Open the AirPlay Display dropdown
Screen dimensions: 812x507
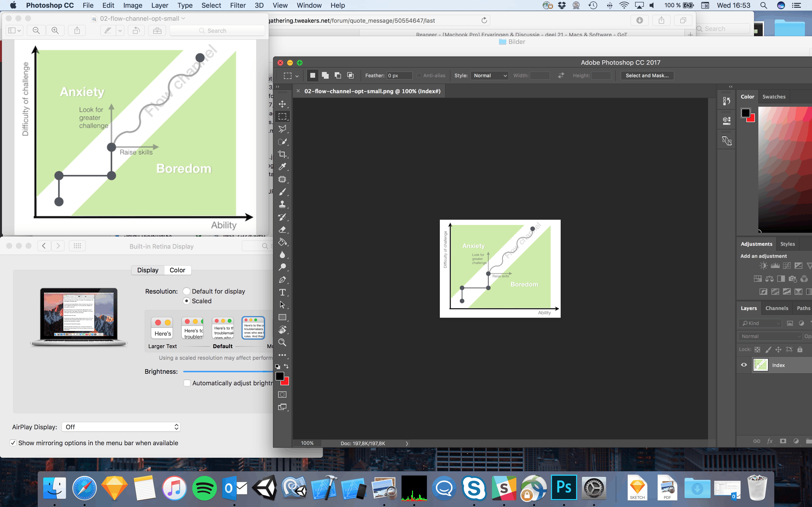pyautogui.click(x=121, y=427)
